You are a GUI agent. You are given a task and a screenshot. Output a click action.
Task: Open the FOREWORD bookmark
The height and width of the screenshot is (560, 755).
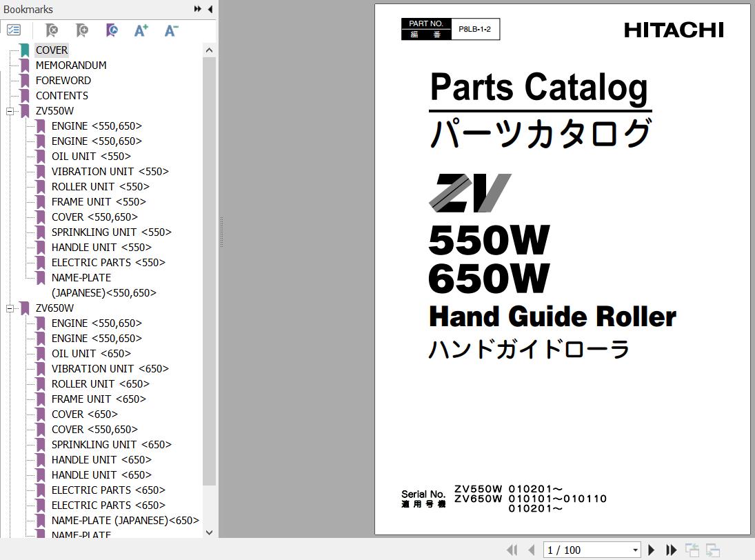click(x=63, y=81)
